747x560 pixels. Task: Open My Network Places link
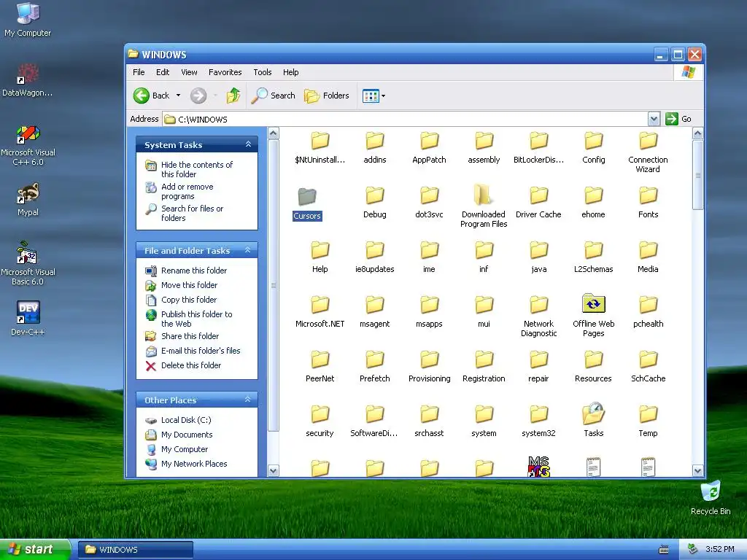194,464
